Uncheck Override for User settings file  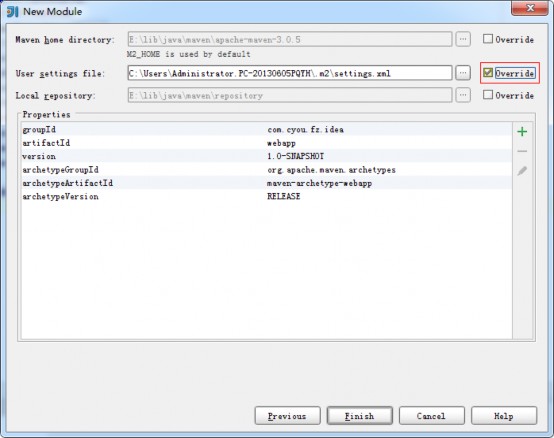488,73
